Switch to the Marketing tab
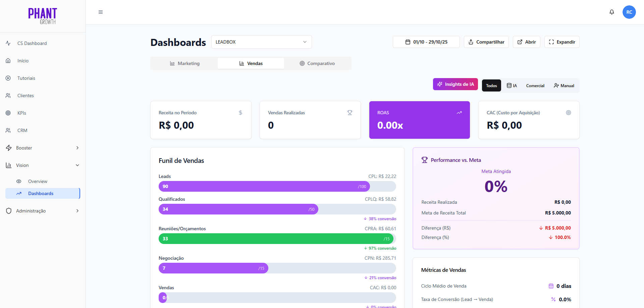The image size is (644, 308). tap(184, 63)
